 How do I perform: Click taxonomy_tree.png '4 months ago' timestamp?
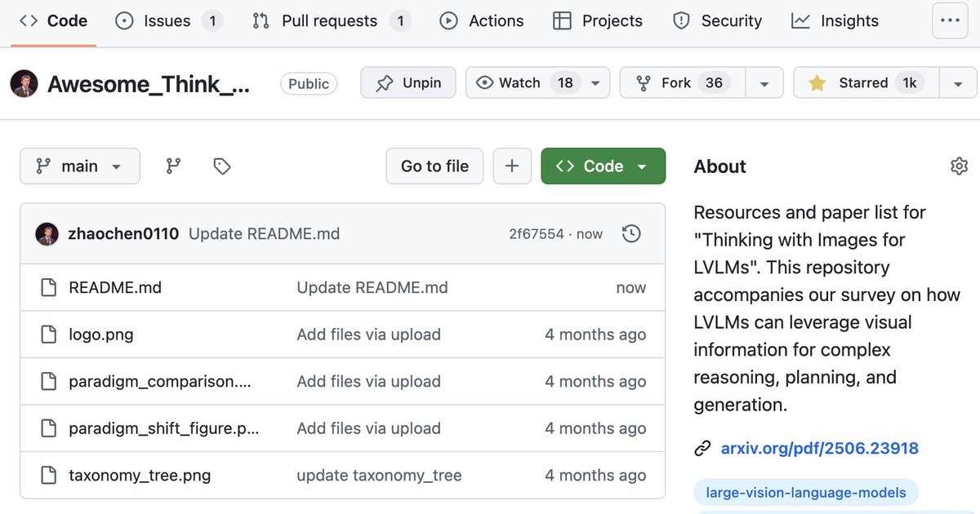tap(595, 475)
